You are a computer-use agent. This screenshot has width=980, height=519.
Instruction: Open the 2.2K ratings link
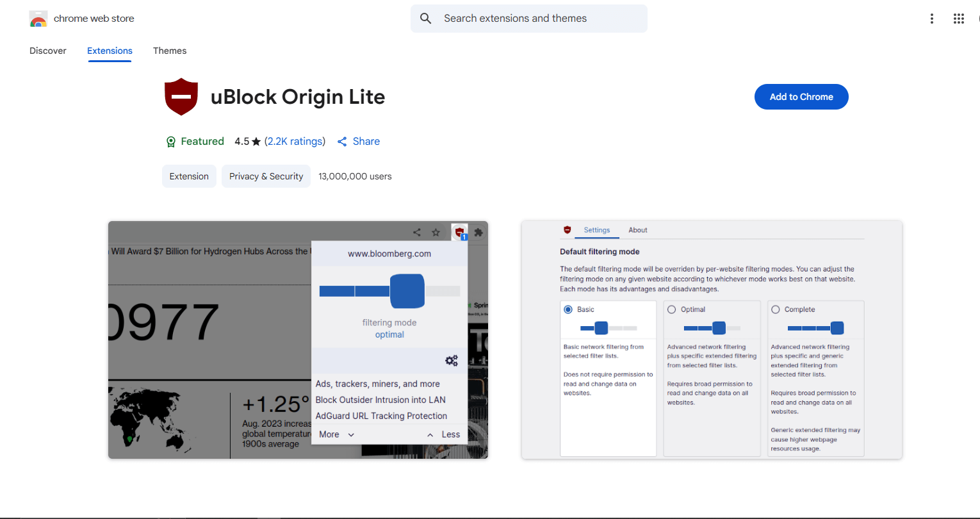coord(295,141)
